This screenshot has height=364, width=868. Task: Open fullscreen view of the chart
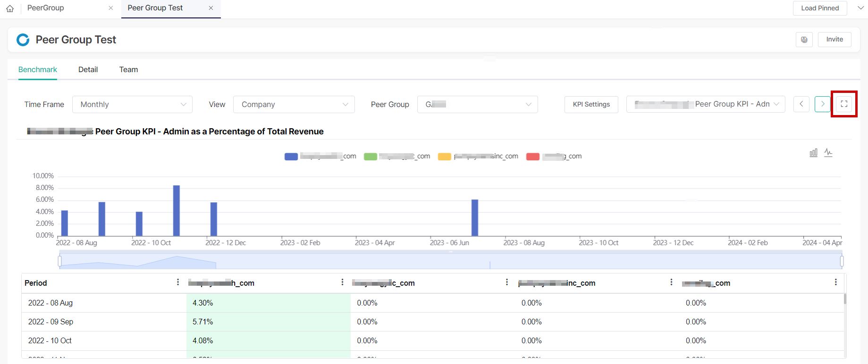point(844,104)
